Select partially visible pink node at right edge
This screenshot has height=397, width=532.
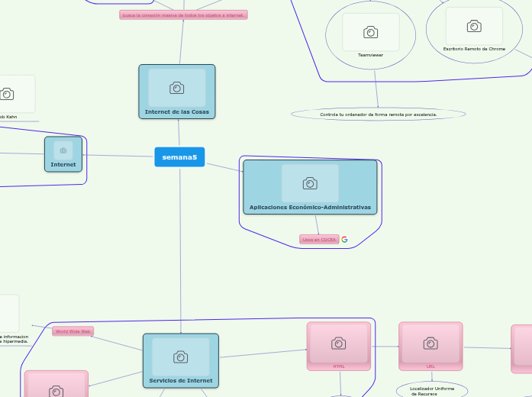pyautogui.click(x=522, y=349)
